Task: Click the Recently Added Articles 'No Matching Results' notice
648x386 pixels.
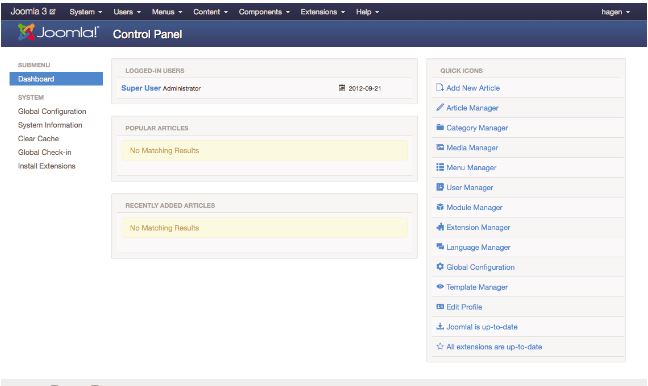Action: 264,228
